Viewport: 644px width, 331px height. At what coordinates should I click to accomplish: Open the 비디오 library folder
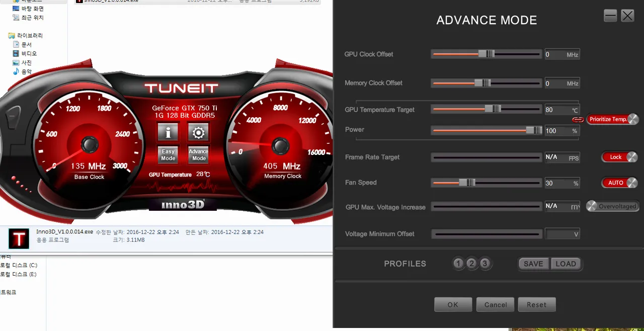point(25,54)
